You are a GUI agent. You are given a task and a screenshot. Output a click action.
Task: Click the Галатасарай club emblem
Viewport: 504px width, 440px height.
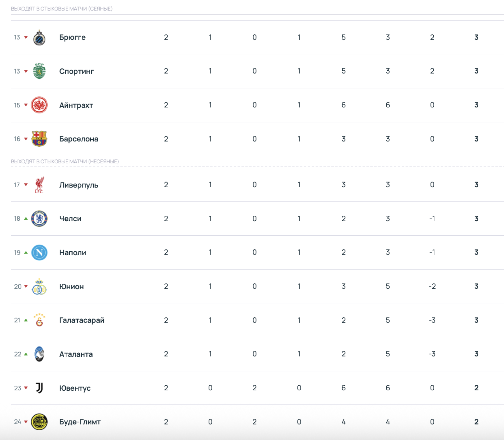click(x=39, y=320)
